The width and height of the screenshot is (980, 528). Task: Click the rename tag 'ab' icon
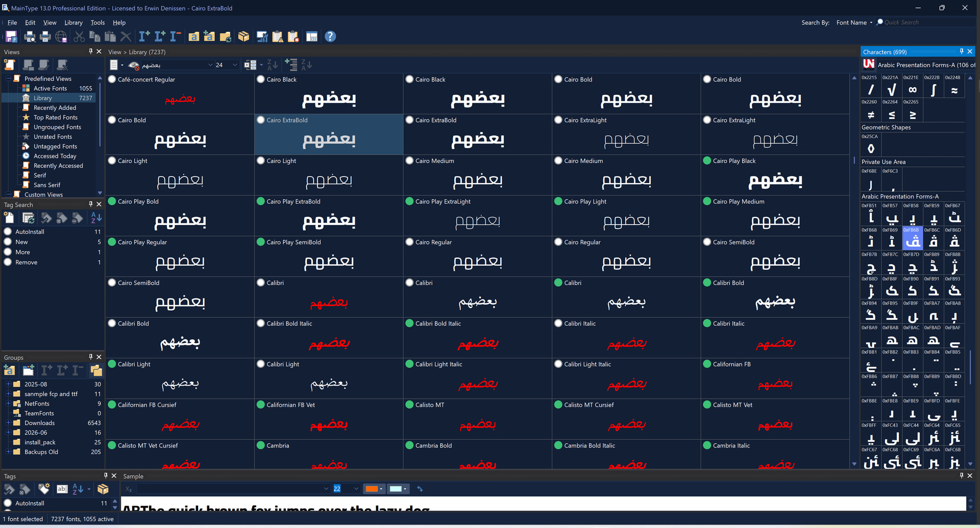coord(62,489)
